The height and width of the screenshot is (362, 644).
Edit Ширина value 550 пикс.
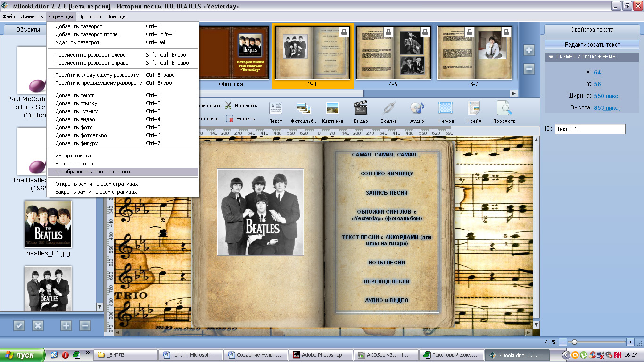click(x=607, y=96)
